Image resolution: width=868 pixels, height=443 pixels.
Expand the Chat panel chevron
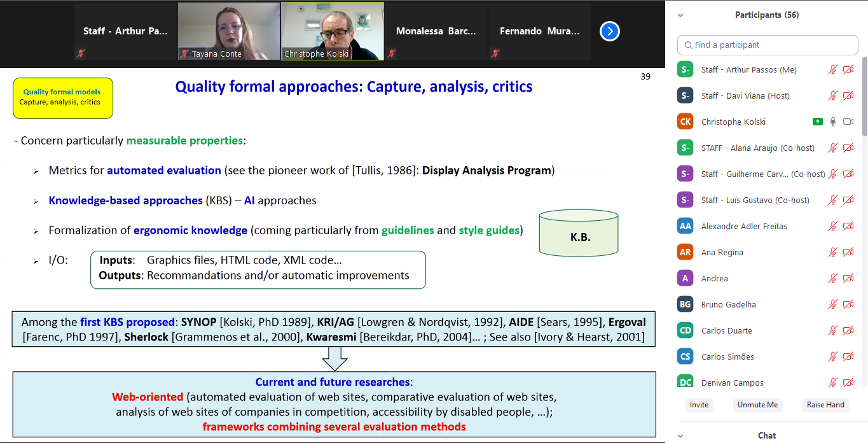680,436
